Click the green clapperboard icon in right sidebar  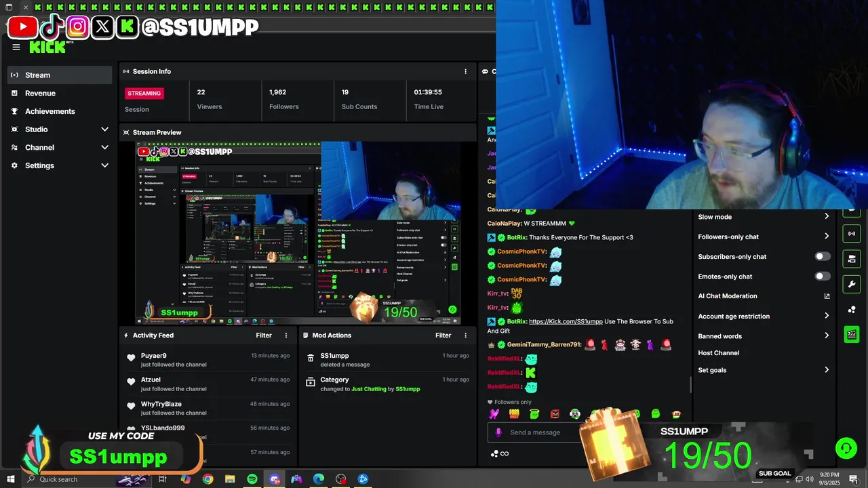(x=852, y=335)
